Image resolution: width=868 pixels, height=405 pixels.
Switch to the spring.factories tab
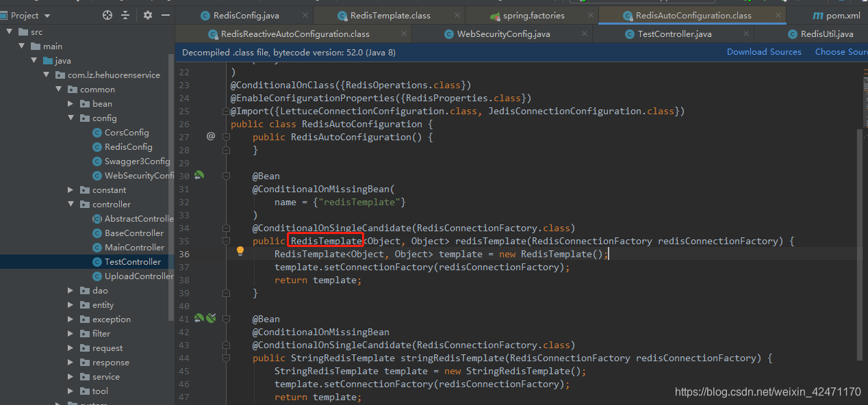click(533, 15)
